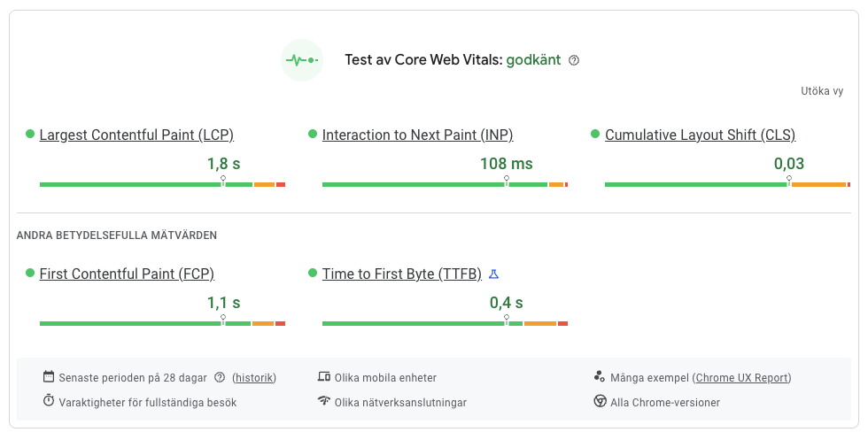This screenshot has height=440, width=868.
Task: Open Cumulative Layout Shift (CLS) link
Action: click(x=700, y=135)
